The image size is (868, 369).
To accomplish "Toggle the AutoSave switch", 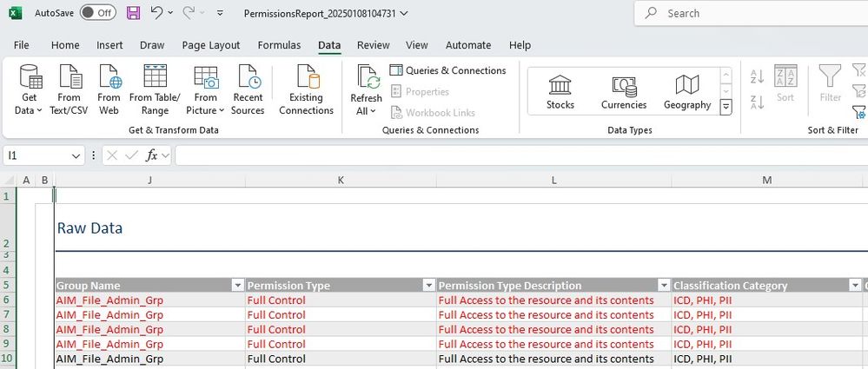I will [x=97, y=13].
